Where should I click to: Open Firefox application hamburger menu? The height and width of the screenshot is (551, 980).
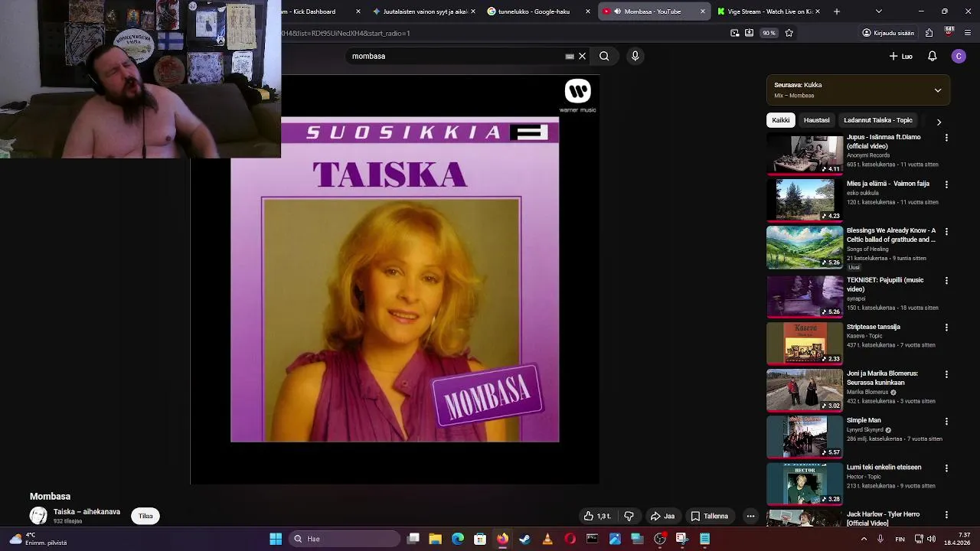968,33
